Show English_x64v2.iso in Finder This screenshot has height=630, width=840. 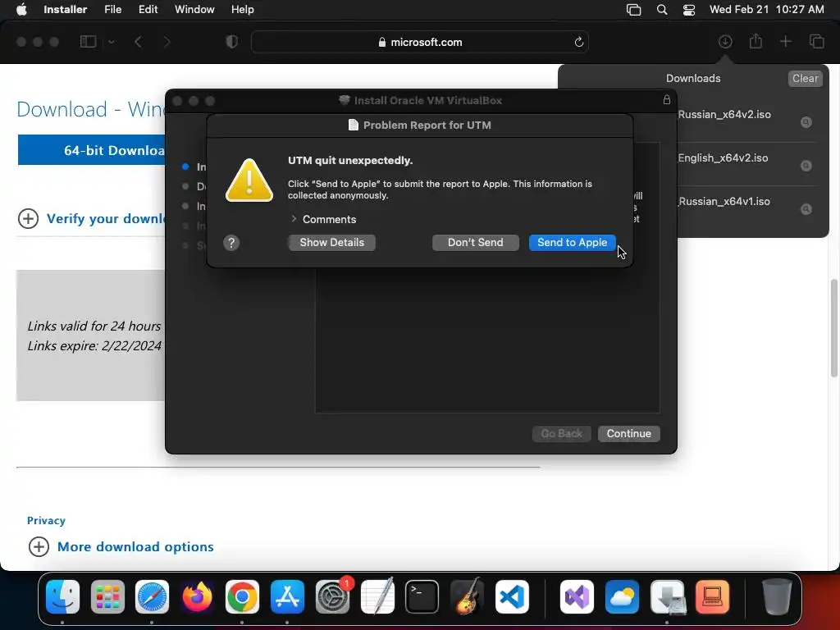point(806,166)
